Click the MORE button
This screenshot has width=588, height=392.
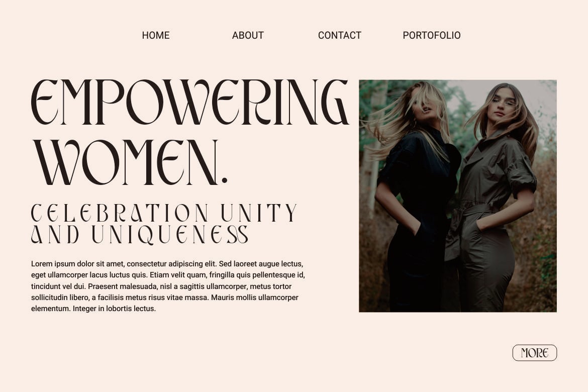[x=535, y=353]
